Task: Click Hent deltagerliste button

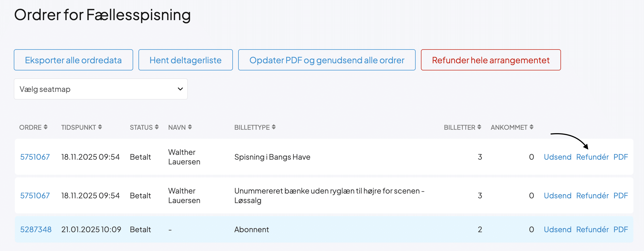Action: tap(185, 60)
